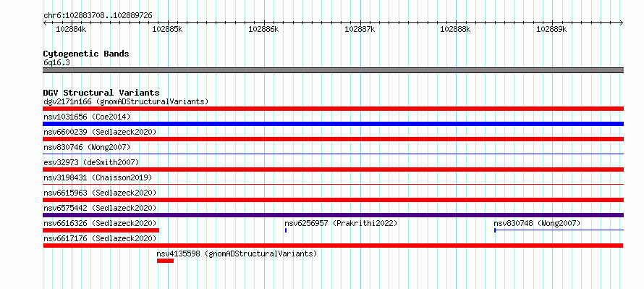The height and width of the screenshot is (289, 644).
Task: Select the small nsv6256957 blue marker
Action: (x=285, y=230)
